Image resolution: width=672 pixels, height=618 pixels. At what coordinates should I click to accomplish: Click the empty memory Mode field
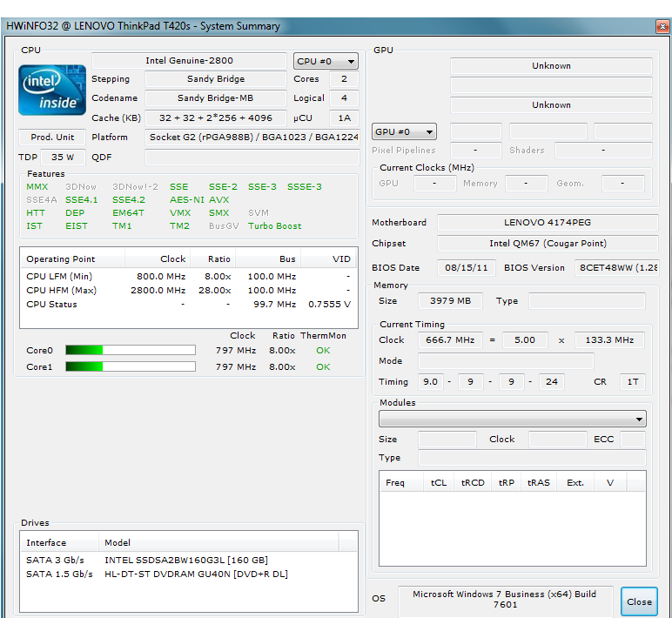[506, 361]
